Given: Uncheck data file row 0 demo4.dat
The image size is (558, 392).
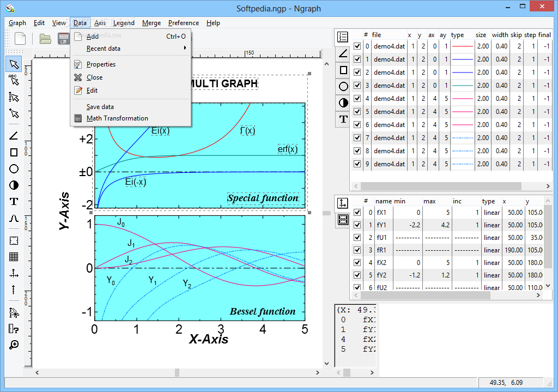Looking at the screenshot, I should click(x=357, y=46).
